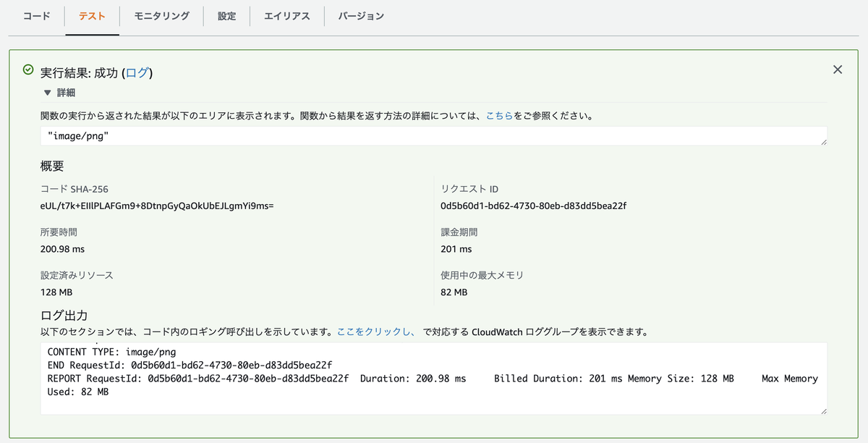Collapse the 詳細 disclosure triangle
Image resolution: width=868 pixels, height=443 pixels.
tap(47, 93)
